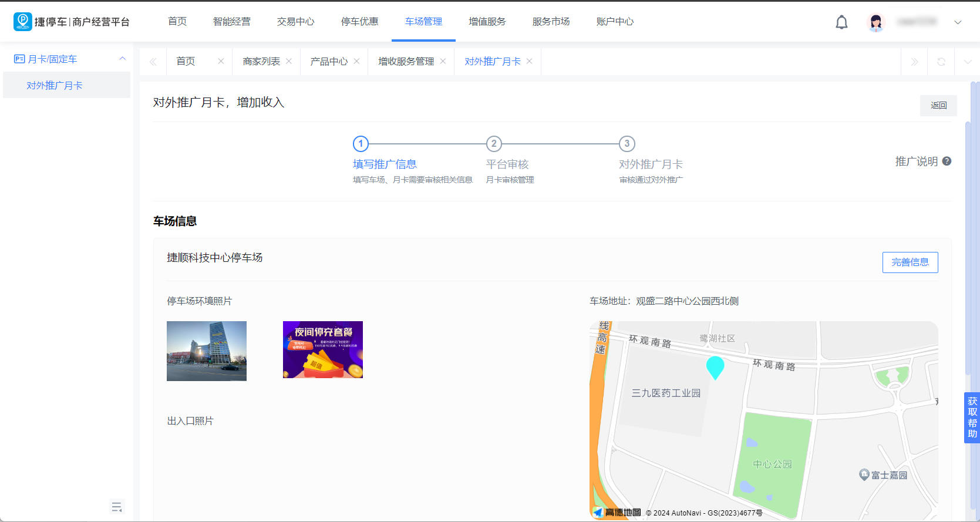Close the 产品中心 tab
Screen dimensions: 980x522
tap(356, 61)
